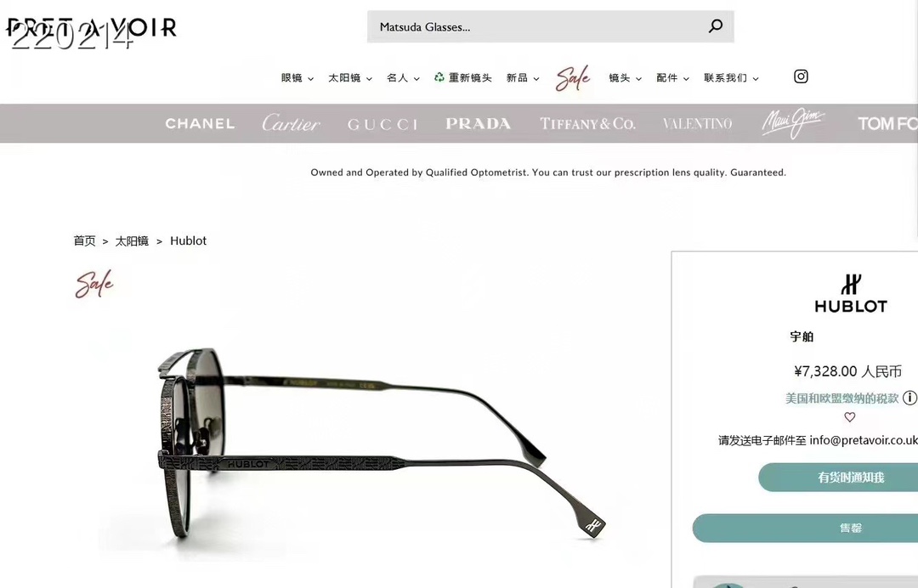Click the tax info circle icon
This screenshot has width=918, height=588.
coord(909,398)
